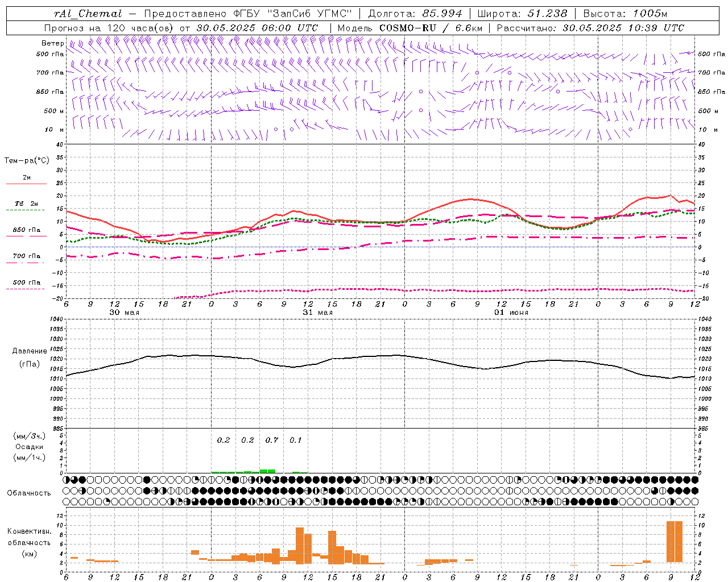Select the '700 гПа' entry in the temperature legend

(27, 256)
